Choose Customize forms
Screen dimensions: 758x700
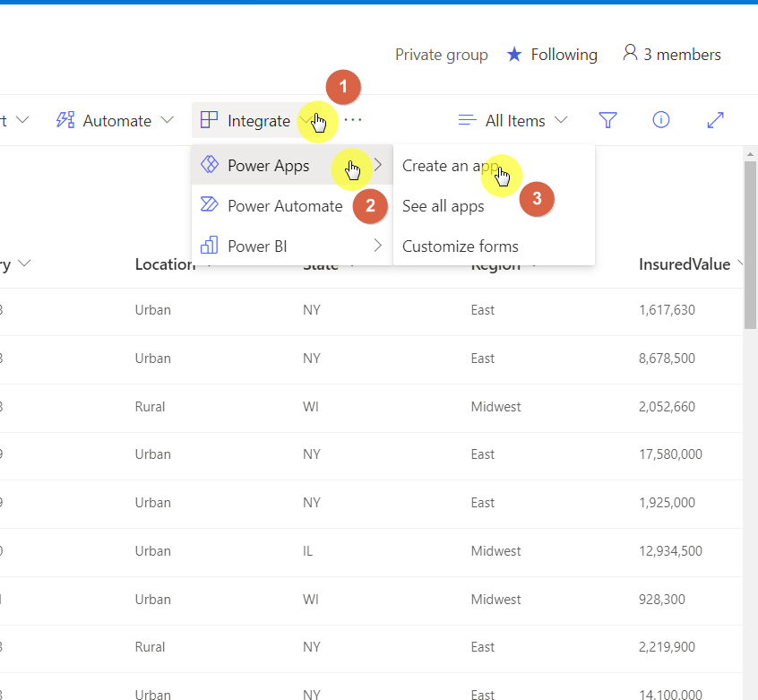pos(494,246)
